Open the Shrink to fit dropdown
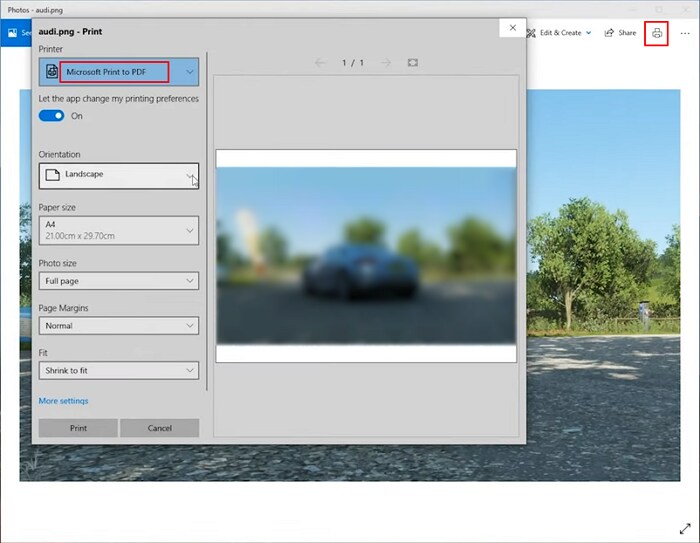The image size is (700, 543). [119, 370]
